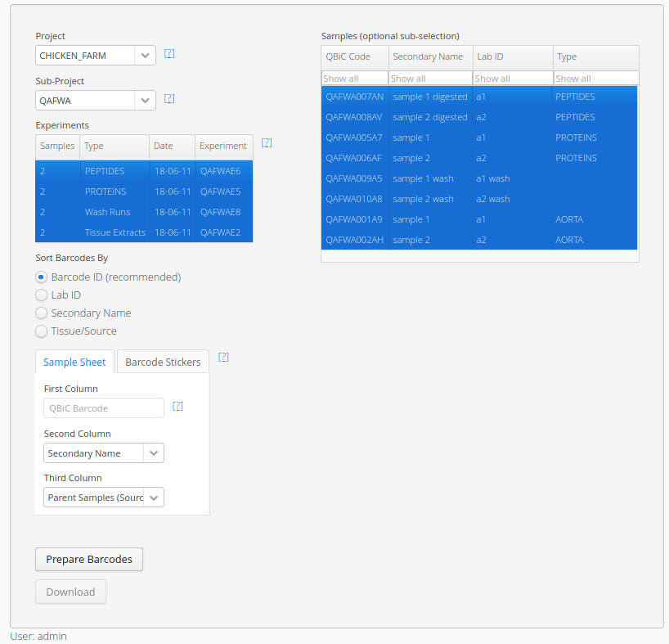Screen dimensions: 669x644
Task: Click 'sample 1 digested' secondary name cell
Action: coord(430,97)
